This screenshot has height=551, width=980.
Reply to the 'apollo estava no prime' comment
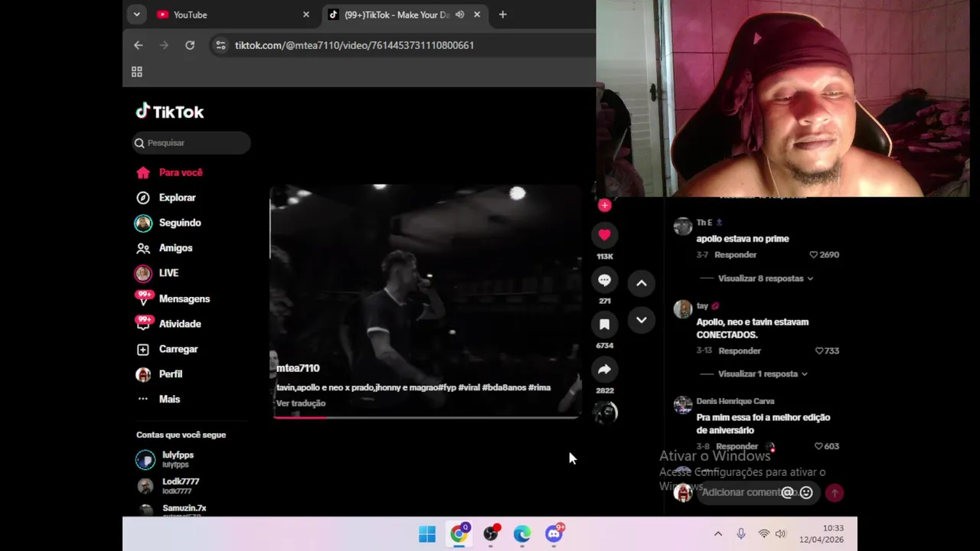(736, 255)
